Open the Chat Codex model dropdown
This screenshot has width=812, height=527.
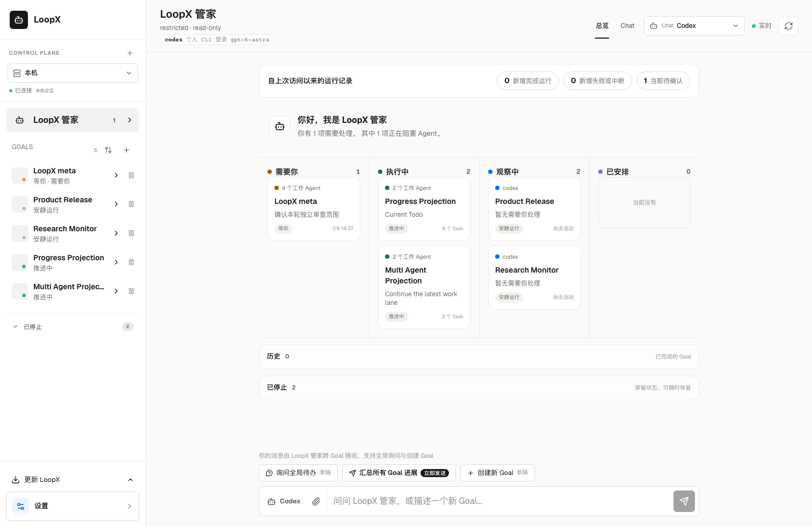694,26
